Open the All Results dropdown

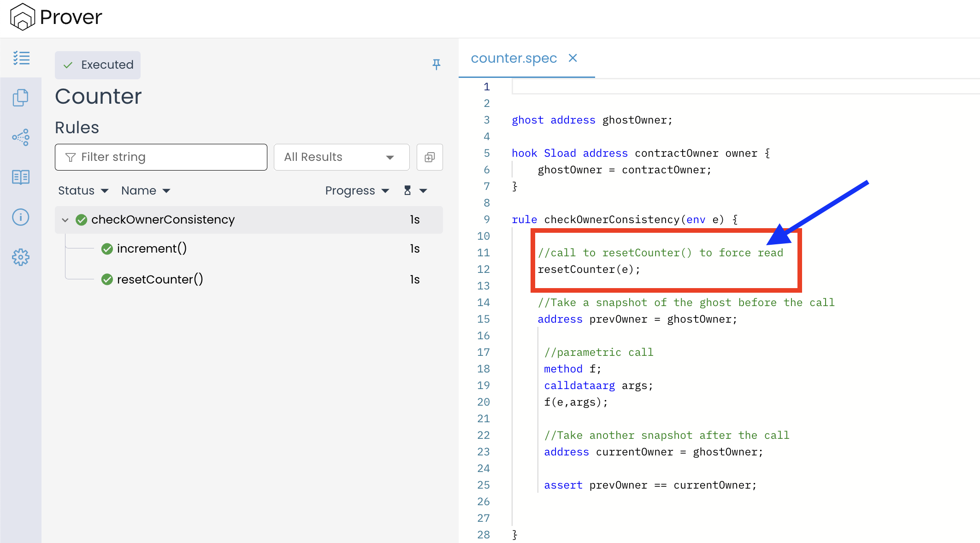pos(341,157)
